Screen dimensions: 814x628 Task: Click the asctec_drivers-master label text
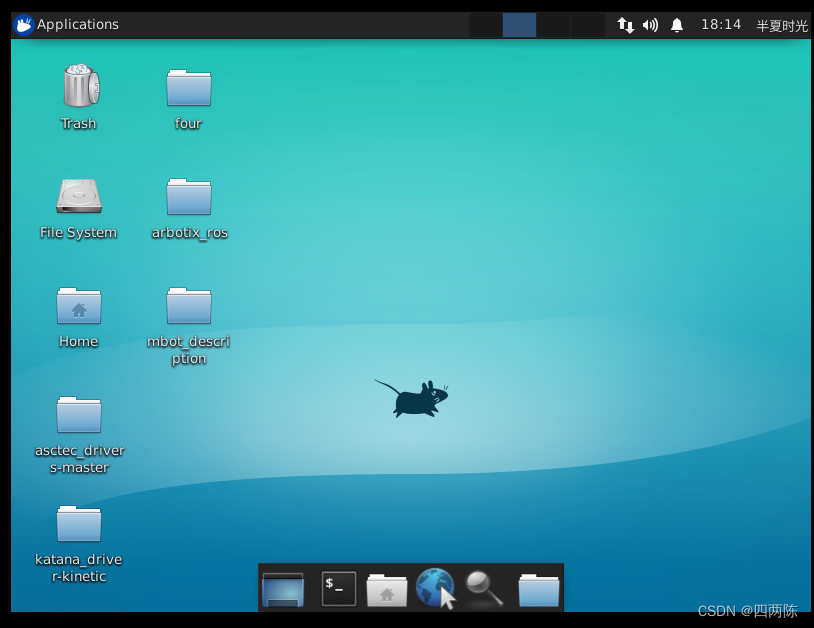(x=79, y=459)
